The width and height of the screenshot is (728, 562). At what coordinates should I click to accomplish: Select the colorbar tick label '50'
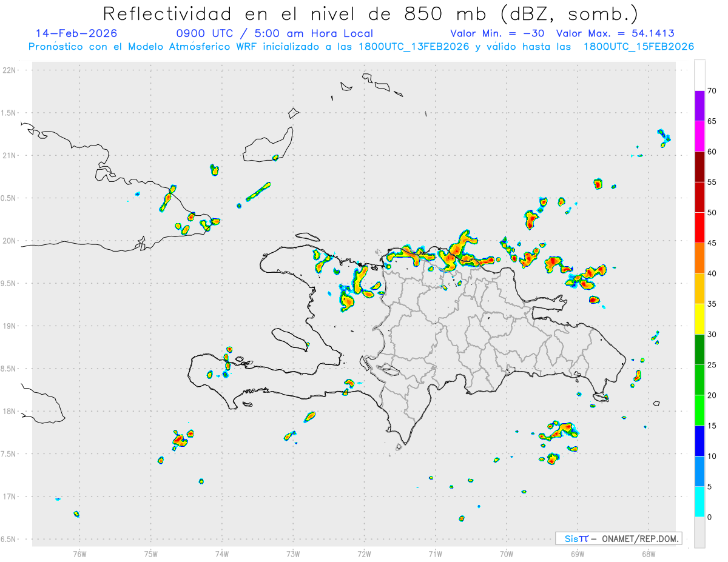pyautogui.click(x=712, y=213)
